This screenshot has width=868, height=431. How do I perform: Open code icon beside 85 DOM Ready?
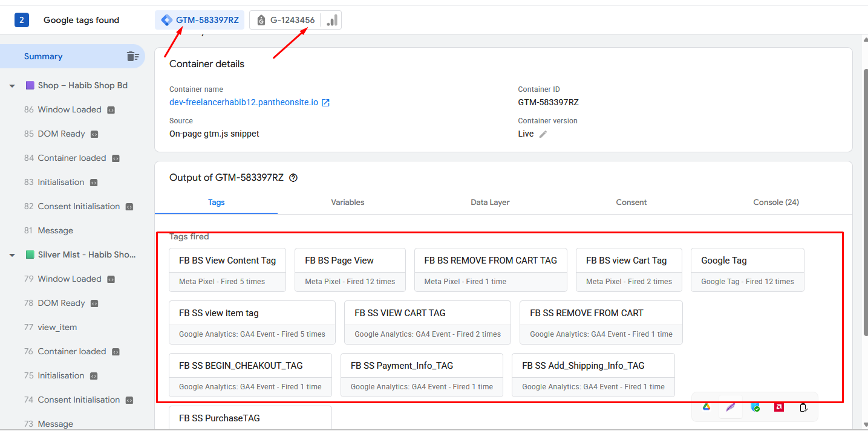point(94,134)
